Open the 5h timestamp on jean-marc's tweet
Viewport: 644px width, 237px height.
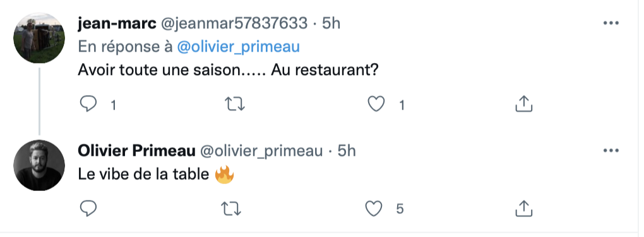coord(331,23)
